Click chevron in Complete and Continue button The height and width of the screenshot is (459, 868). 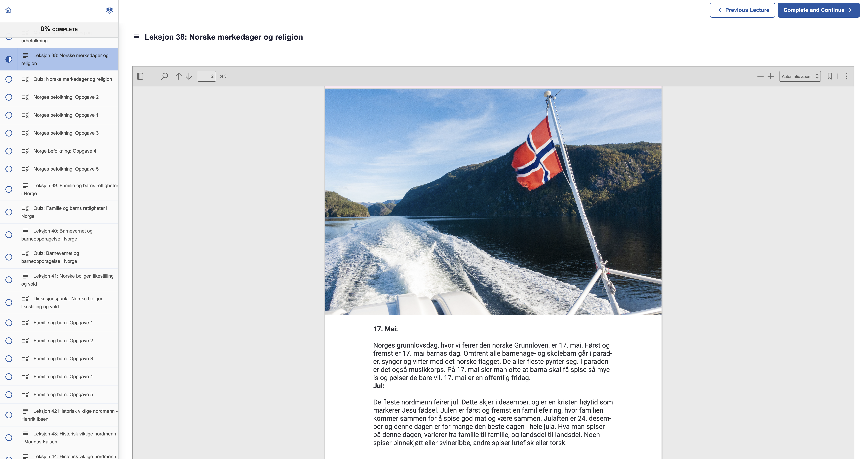point(850,10)
